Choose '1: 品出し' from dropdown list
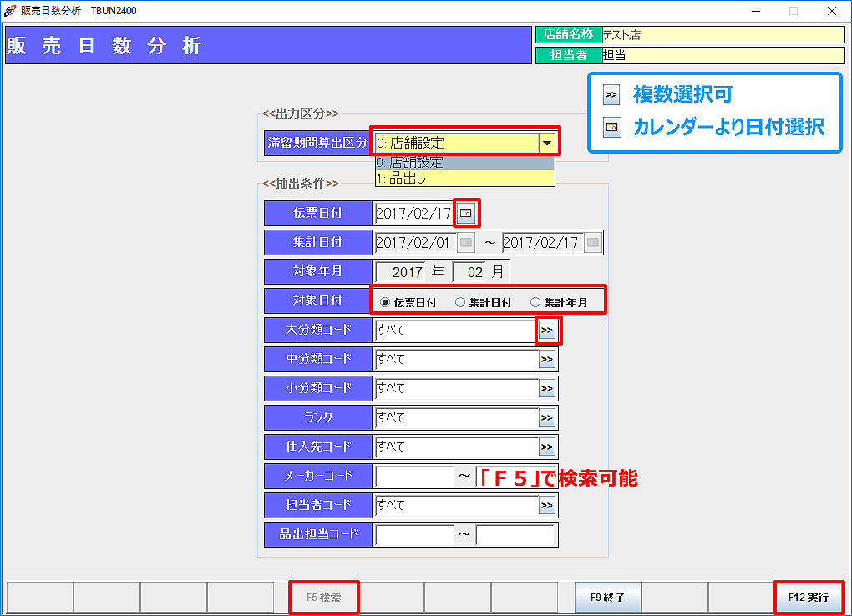The height and width of the screenshot is (616, 852). (x=464, y=178)
